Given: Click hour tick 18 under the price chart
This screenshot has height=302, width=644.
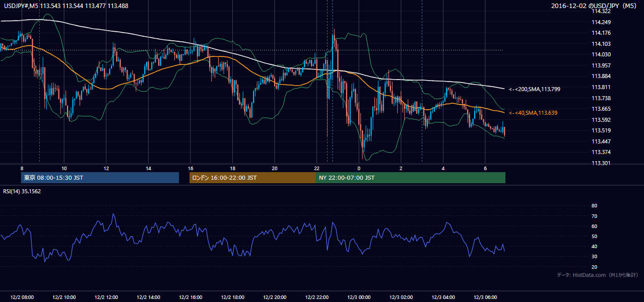Looking at the screenshot, I should [x=232, y=168].
